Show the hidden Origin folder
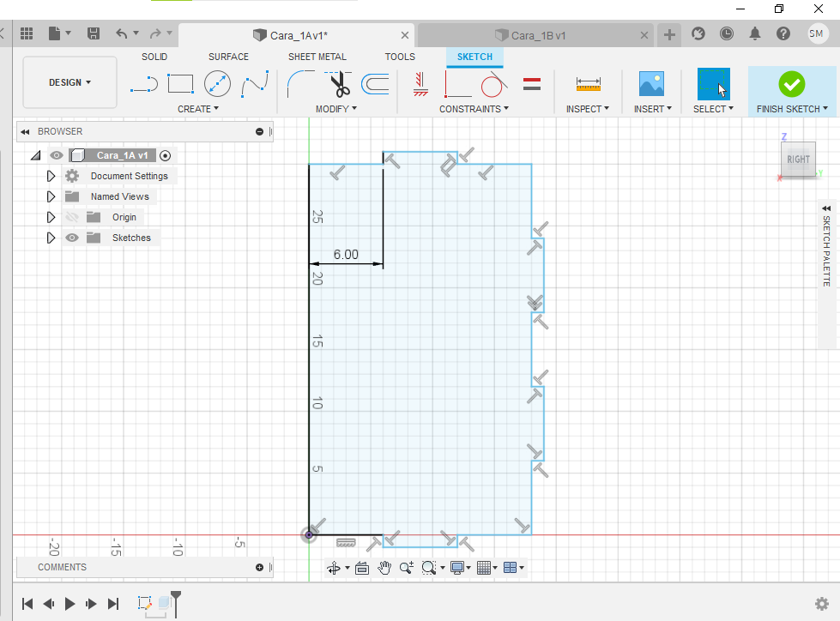This screenshot has height=621, width=840. 72,217
